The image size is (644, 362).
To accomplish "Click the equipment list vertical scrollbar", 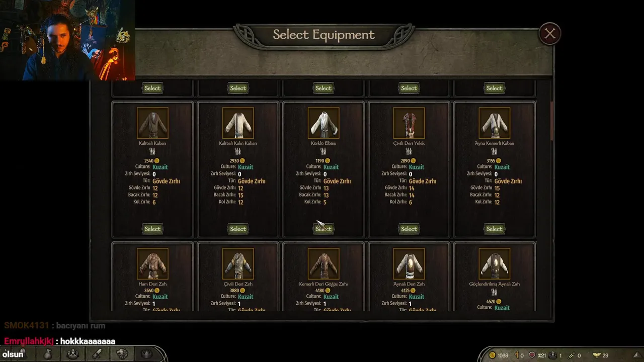I will [x=552, y=121].
